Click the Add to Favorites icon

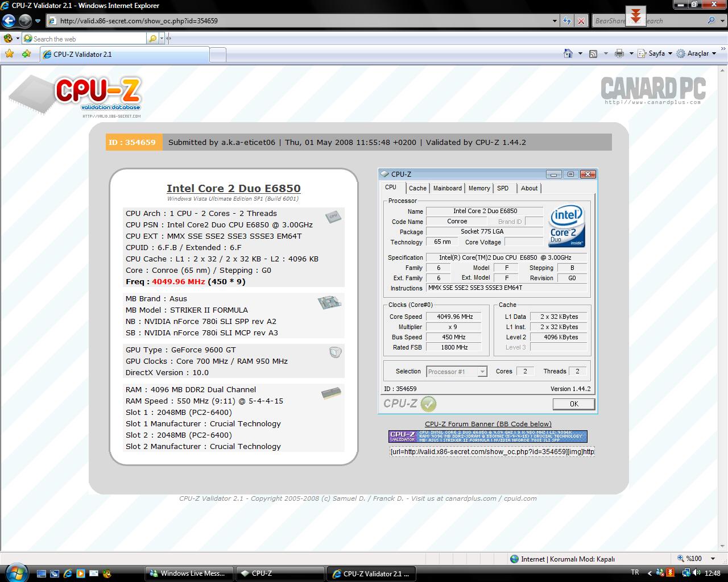coord(26,53)
